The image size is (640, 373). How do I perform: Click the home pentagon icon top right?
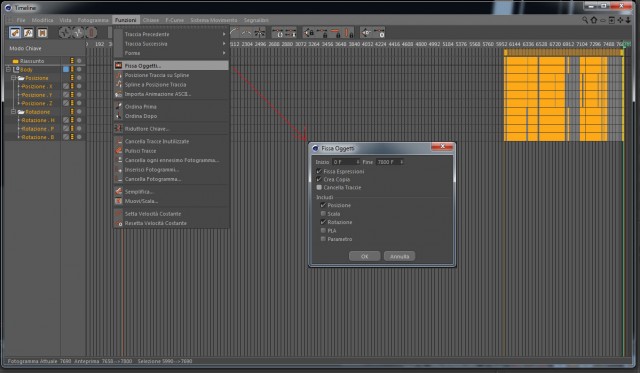(x=594, y=20)
